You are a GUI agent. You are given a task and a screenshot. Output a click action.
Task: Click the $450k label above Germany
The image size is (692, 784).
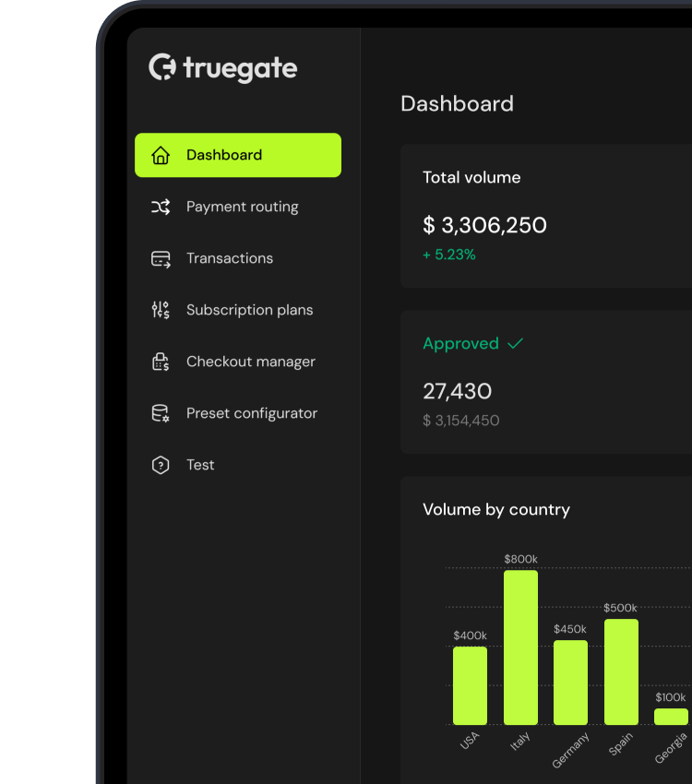click(x=570, y=629)
